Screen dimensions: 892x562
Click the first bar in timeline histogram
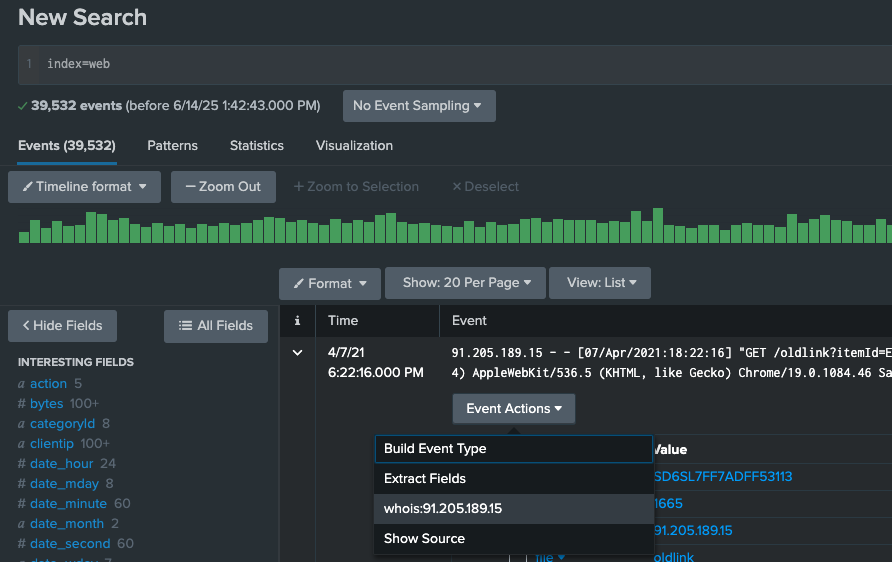(x=24, y=237)
